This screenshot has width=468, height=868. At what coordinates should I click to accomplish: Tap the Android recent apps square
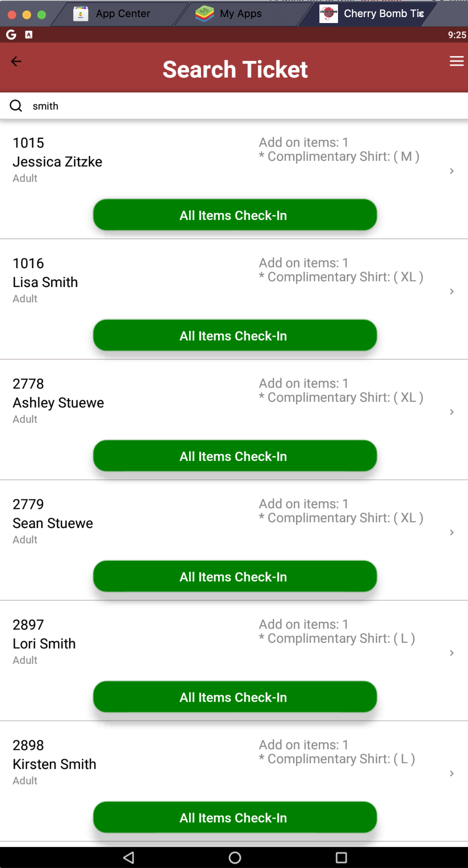click(341, 857)
